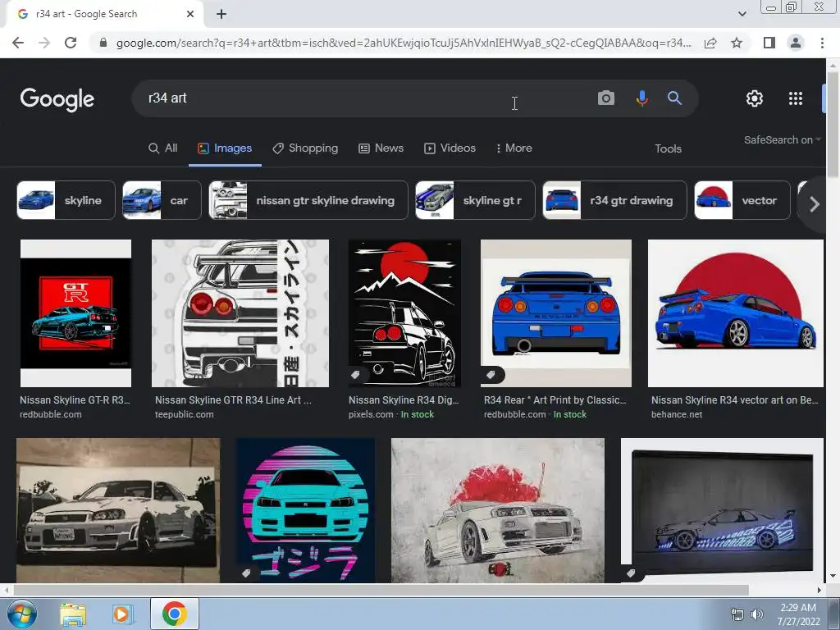Screen dimensions: 840x630
Task: Start voice search with microphone icon
Action: point(641,98)
